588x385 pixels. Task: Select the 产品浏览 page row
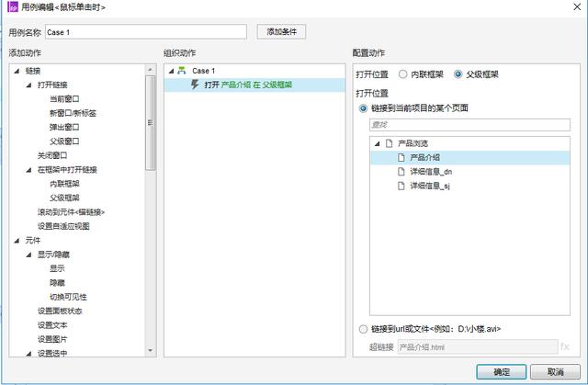[x=469, y=143]
